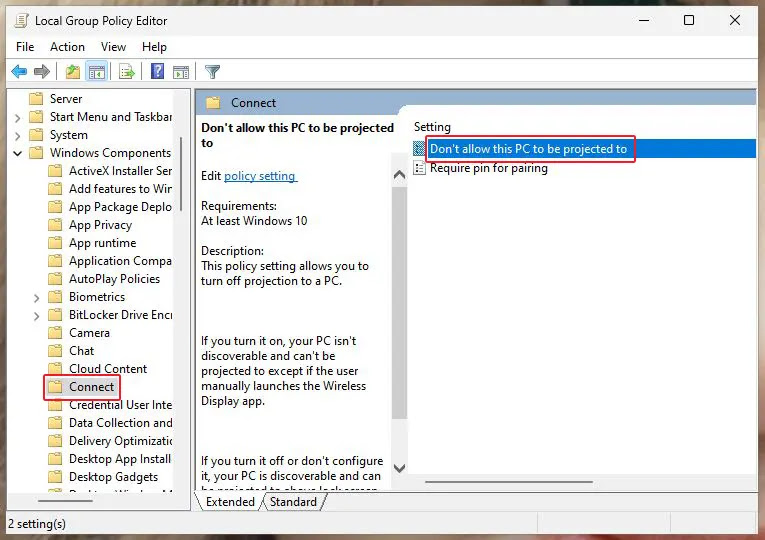Select the App Package Deployment folder
Viewport: 765px width, 540px height.
(x=120, y=207)
